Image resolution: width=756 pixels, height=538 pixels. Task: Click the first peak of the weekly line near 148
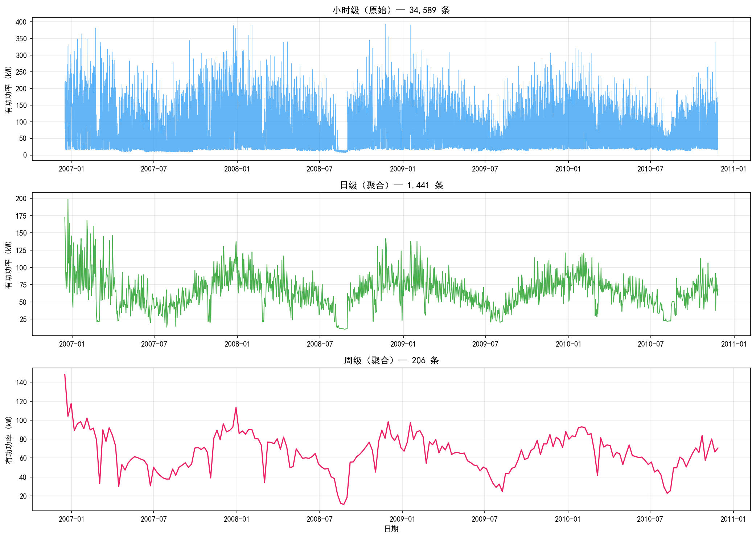tap(65, 374)
